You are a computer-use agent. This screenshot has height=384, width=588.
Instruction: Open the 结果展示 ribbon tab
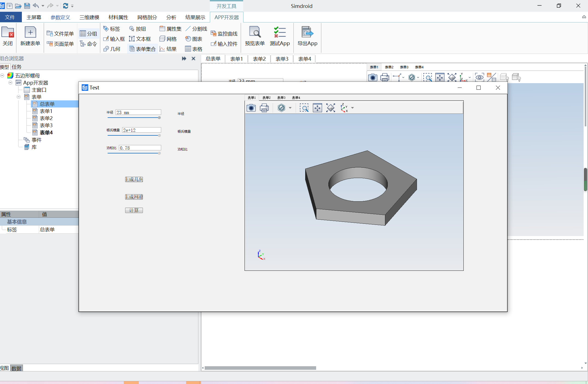click(195, 17)
